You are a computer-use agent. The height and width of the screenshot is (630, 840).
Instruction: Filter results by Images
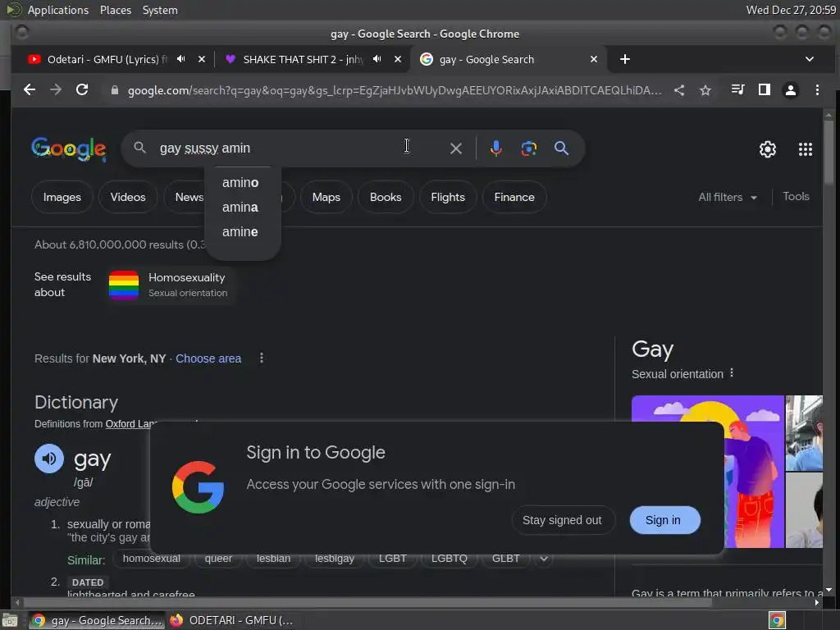[x=62, y=197]
